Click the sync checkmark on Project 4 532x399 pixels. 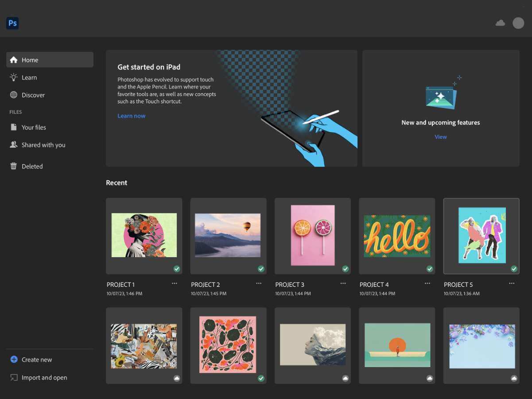coord(429,269)
